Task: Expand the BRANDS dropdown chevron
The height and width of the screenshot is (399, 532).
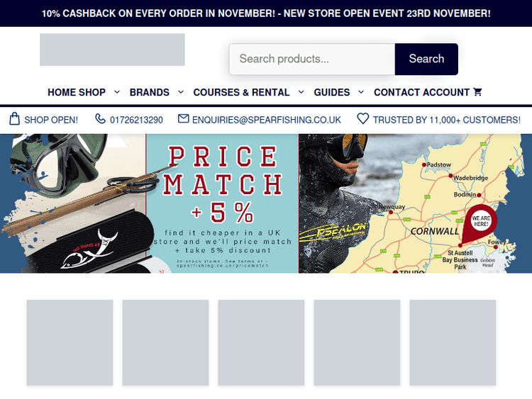Action: (181, 92)
